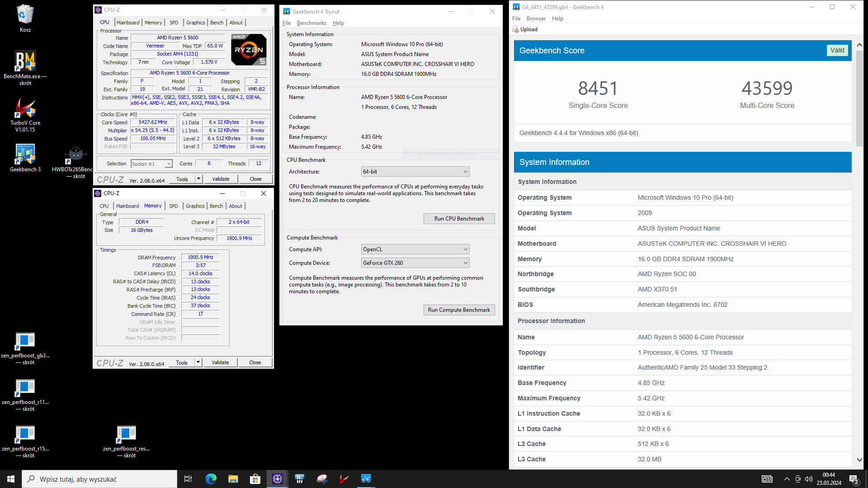Screen dimensions: 868x488
Task: Open Bench tab in lower CPU-Z window
Action: point(217,206)
